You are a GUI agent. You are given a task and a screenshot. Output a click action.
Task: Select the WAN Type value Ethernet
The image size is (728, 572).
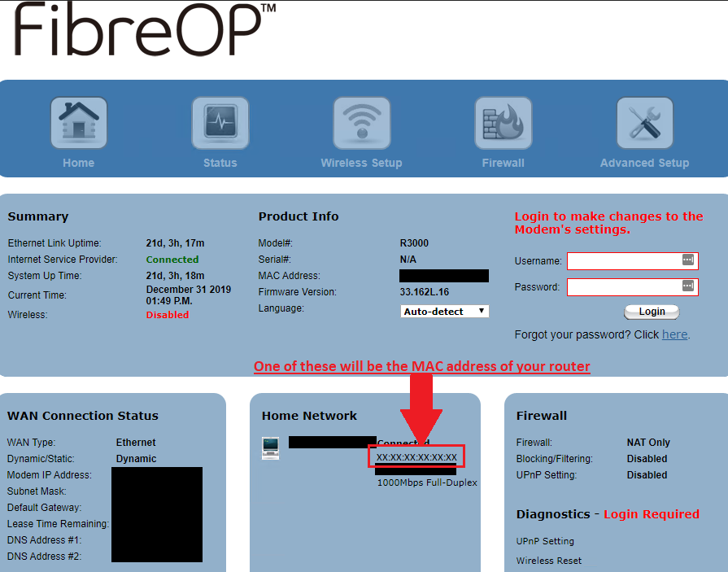coord(136,443)
